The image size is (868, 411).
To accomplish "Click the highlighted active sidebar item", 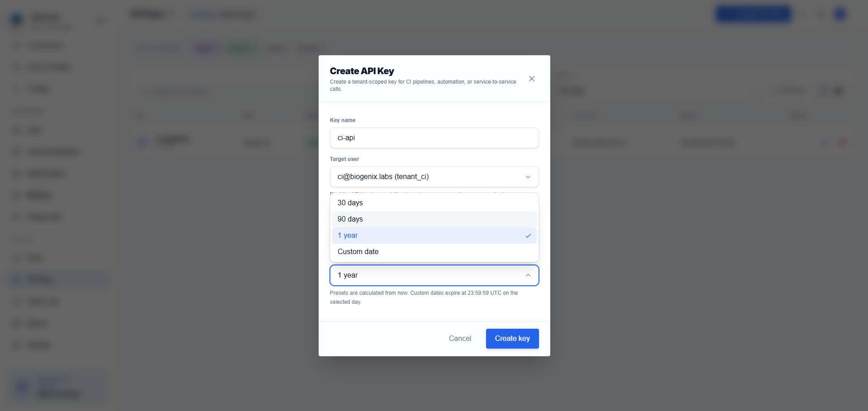I will 59,280.
